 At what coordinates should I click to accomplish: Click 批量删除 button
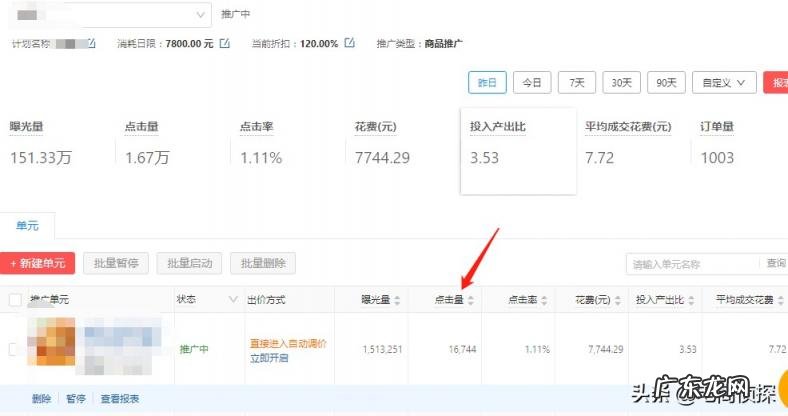pyautogui.click(x=263, y=263)
